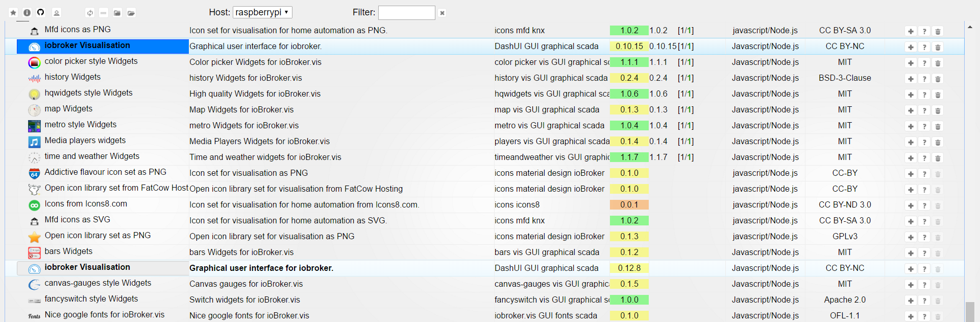Image resolution: width=980 pixels, height=322 pixels.
Task: Open the GitHub install icon in toolbar
Action: coord(41,12)
